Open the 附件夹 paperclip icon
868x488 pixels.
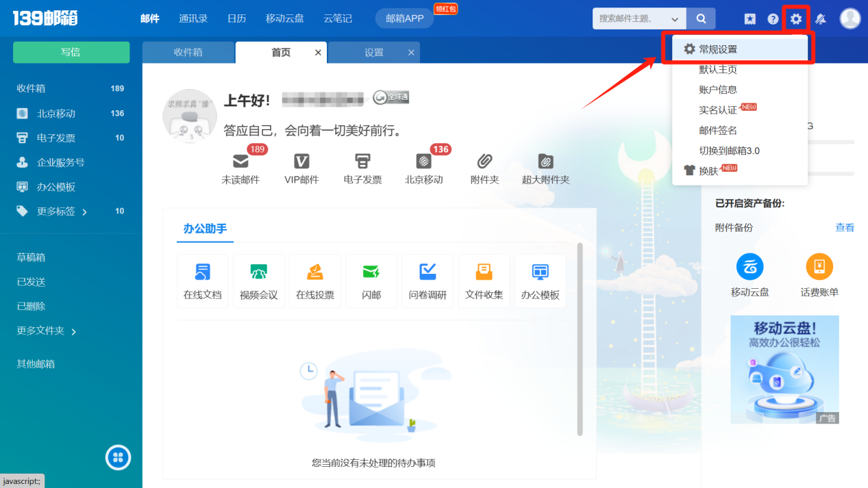484,162
